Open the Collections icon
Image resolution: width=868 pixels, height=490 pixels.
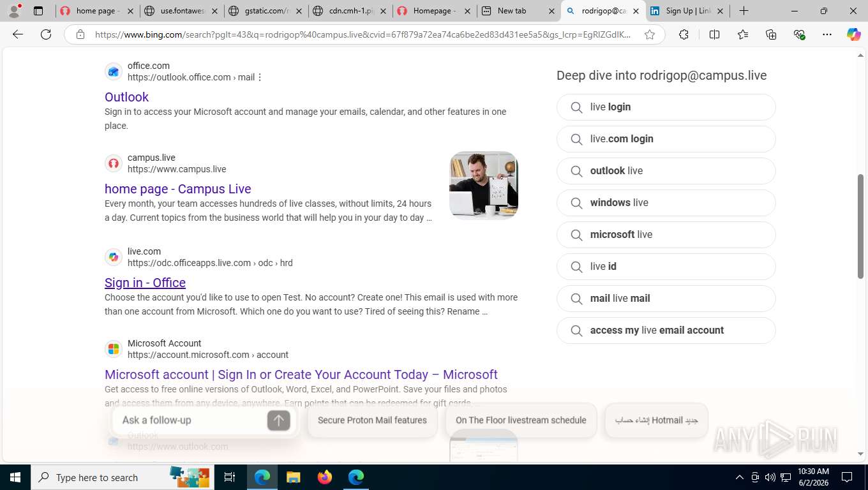click(771, 34)
